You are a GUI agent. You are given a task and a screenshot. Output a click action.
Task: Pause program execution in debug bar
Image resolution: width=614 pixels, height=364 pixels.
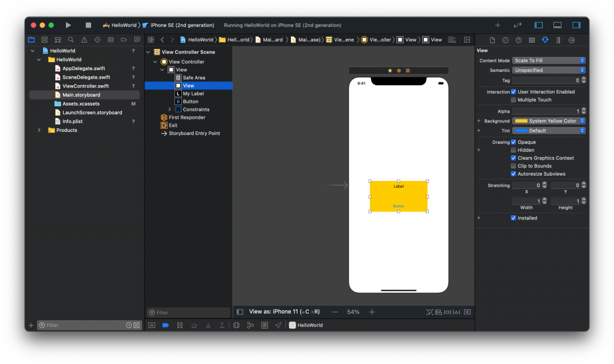180,325
